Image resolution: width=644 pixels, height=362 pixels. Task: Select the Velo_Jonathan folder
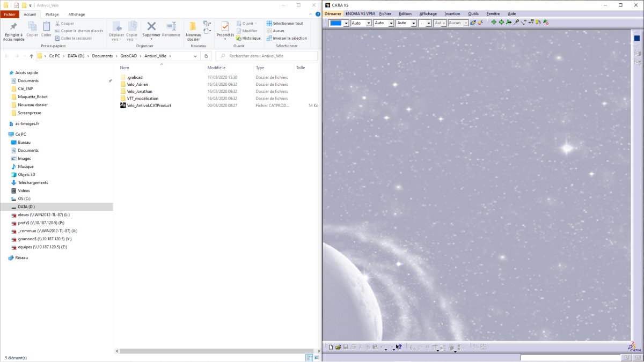coord(140,91)
